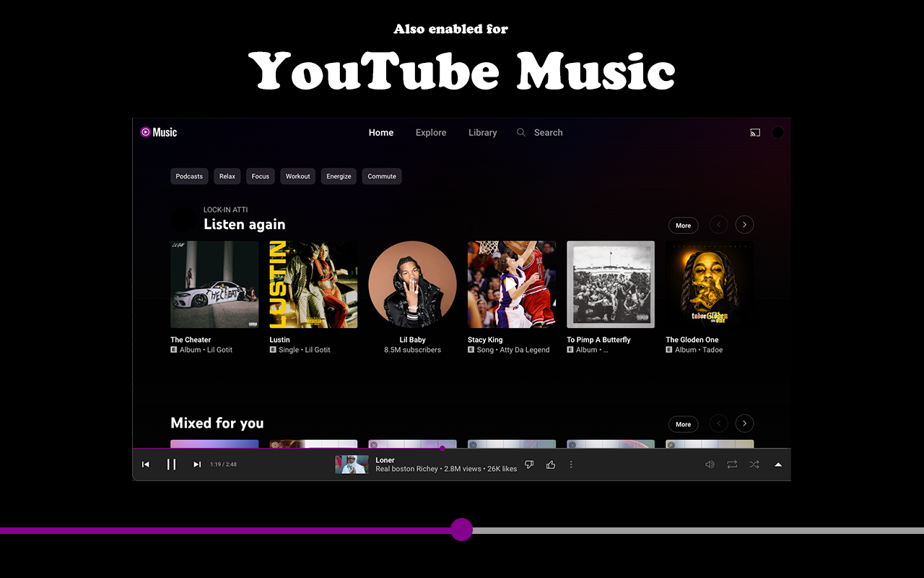
Task: Click the gray part of bottom slider
Action: 698,530
